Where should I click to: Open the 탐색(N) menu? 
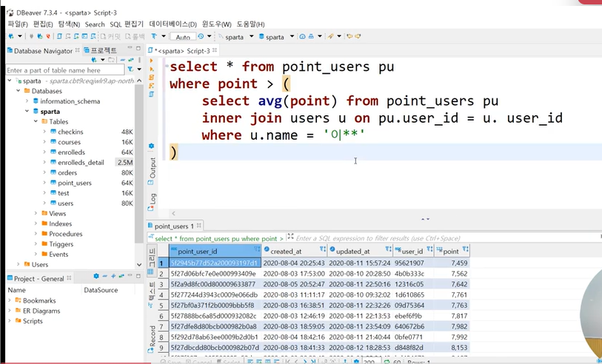click(x=69, y=24)
